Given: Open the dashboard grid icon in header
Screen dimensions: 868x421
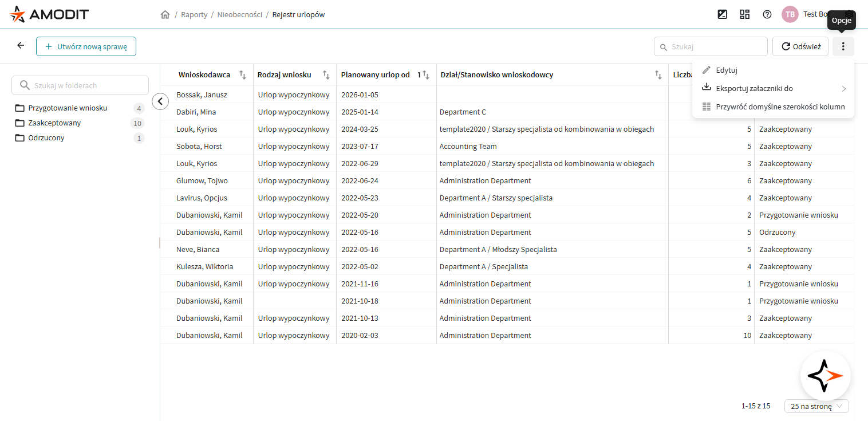Looking at the screenshot, I should [745, 14].
